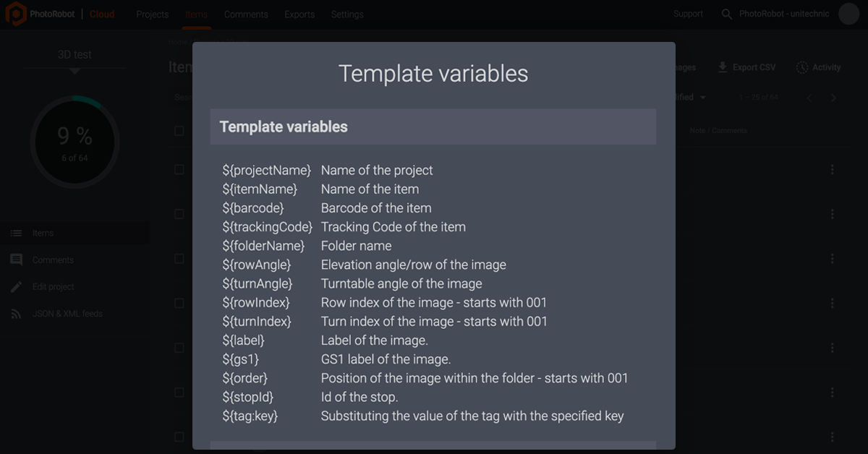Open the Items list sidebar icon
868x454 pixels.
click(x=16, y=234)
